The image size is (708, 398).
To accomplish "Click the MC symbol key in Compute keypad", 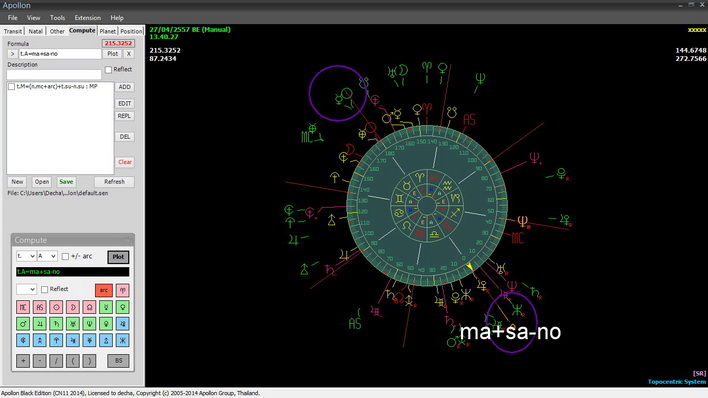I will (23, 307).
